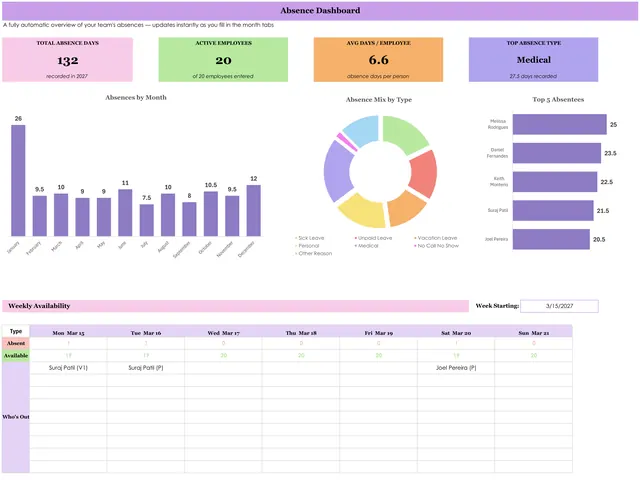
Task: Click Daniel Fernandes bar valued 23.5
Action: click(557, 153)
